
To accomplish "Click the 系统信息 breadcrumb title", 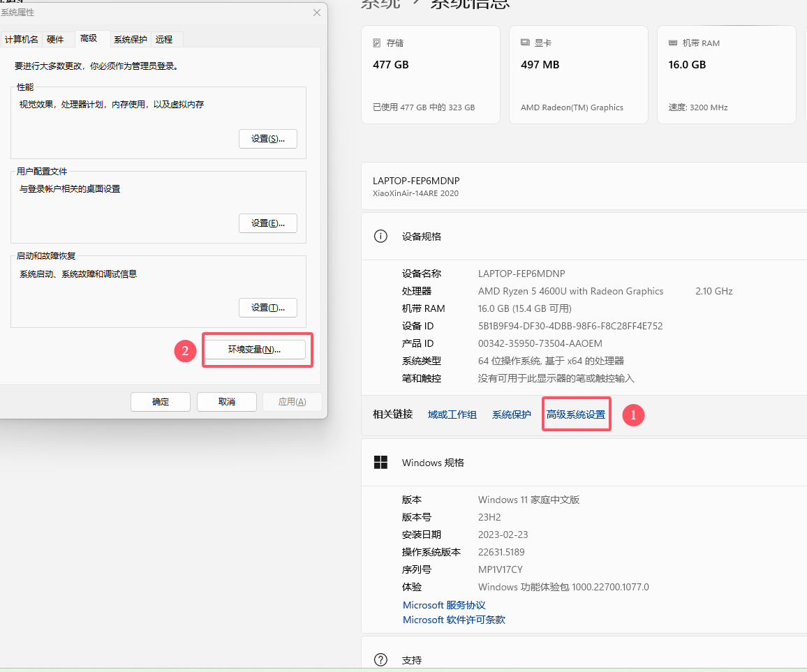I will (x=469, y=4).
